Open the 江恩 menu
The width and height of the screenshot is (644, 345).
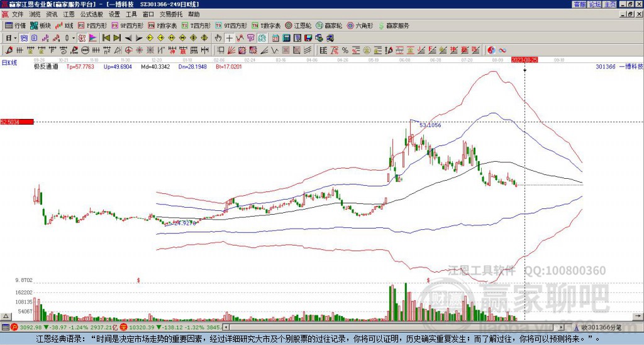pos(69,14)
